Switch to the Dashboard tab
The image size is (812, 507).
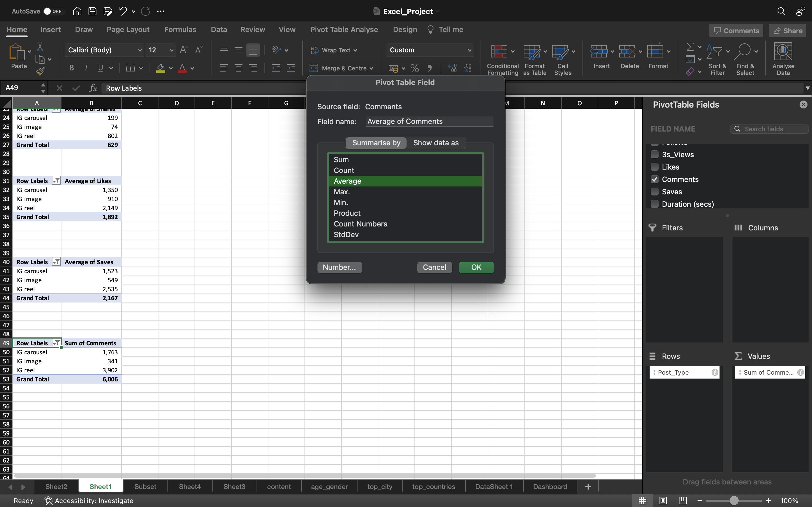[x=550, y=486]
